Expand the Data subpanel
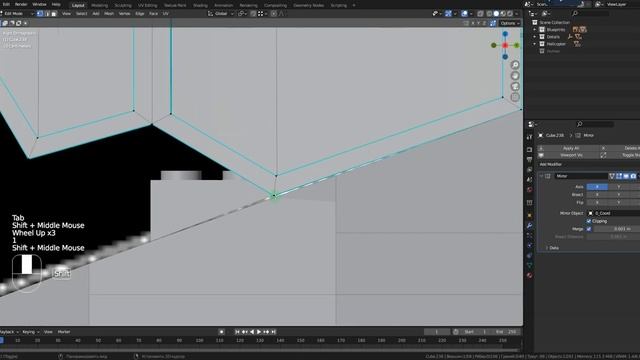 click(547, 248)
